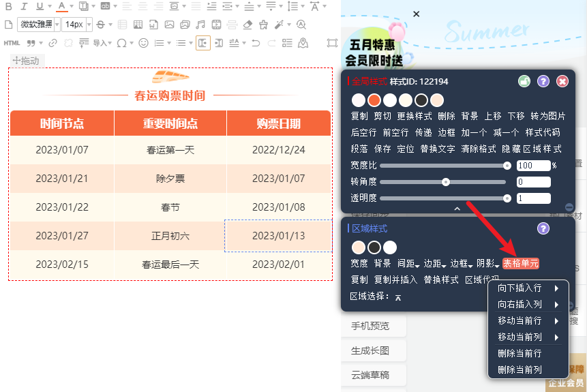Open the special character omega icon
Viewport: 587px width, 392px height.
(x=121, y=43)
